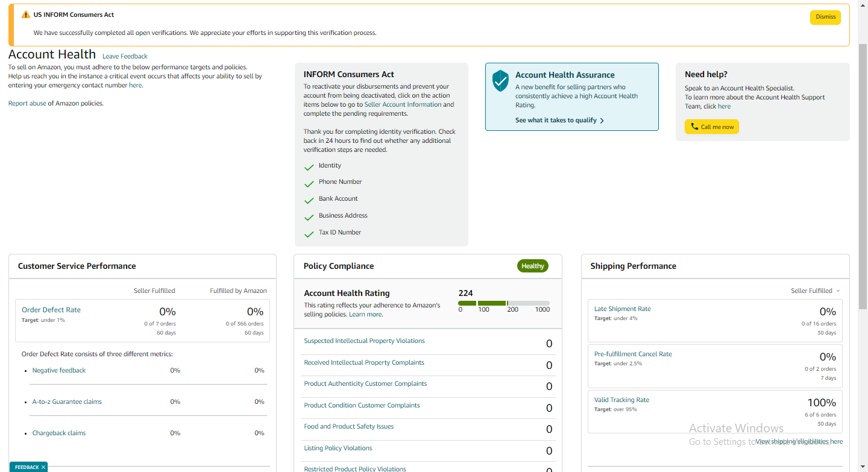This screenshot has width=868, height=472.
Task: Click the View shipping eligibilities here link
Action: pyautogui.click(x=799, y=441)
